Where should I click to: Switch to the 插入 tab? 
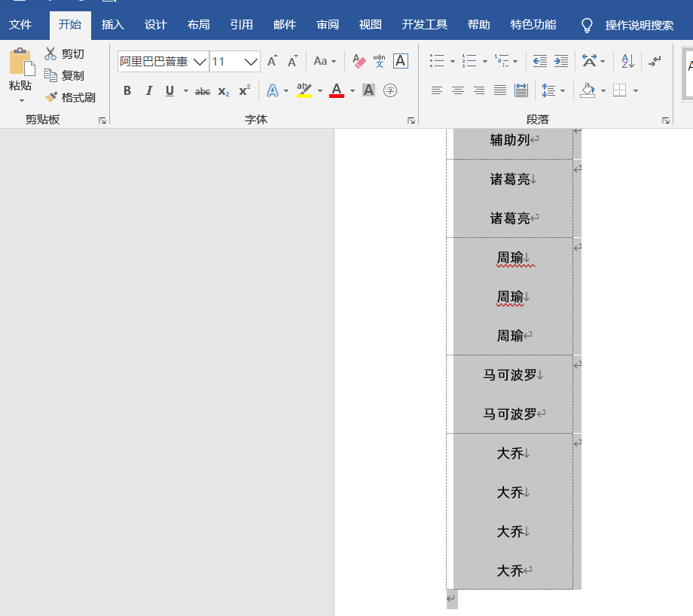pos(113,25)
